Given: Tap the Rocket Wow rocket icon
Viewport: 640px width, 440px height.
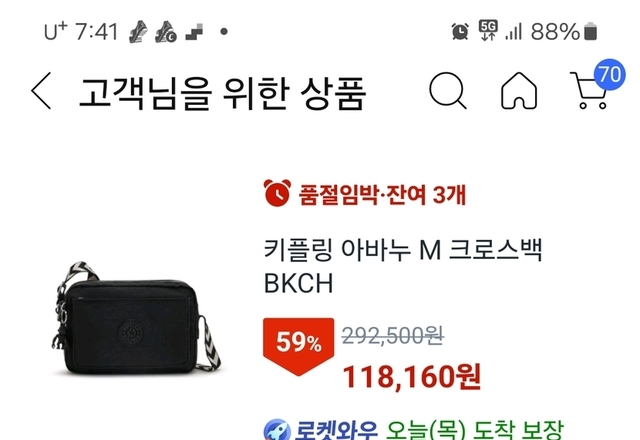Looking at the screenshot, I should tap(277, 431).
